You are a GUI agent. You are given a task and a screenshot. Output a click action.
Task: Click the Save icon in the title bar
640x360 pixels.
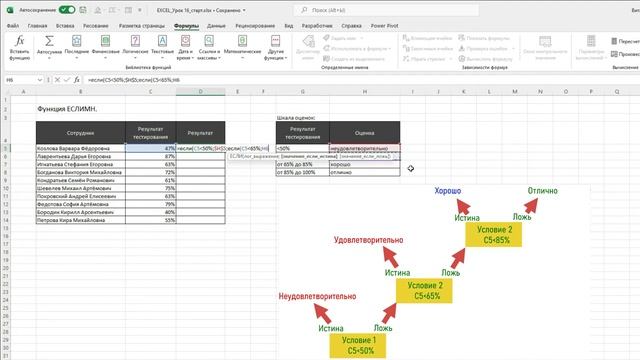pyautogui.click(x=83, y=10)
